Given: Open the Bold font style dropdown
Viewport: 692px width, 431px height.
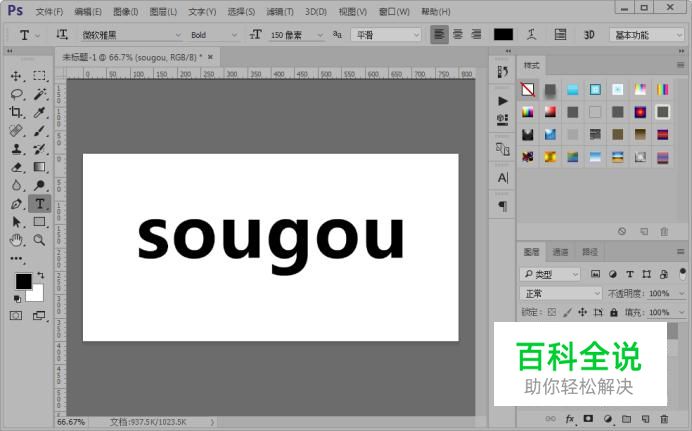Looking at the screenshot, I should click(x=214, y=35).
